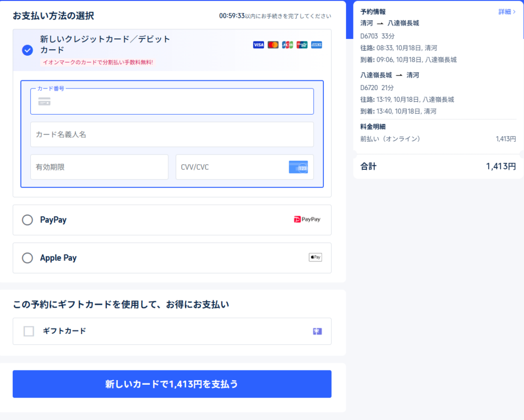Click the Apple Pay logo icon
524x420 pixels.
click(315, 257)
